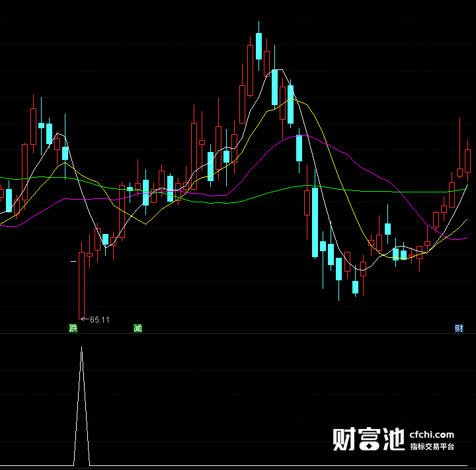Click the green 跌 marker icon
Viewport: 476px width, 470px height.
coord(73,329)
